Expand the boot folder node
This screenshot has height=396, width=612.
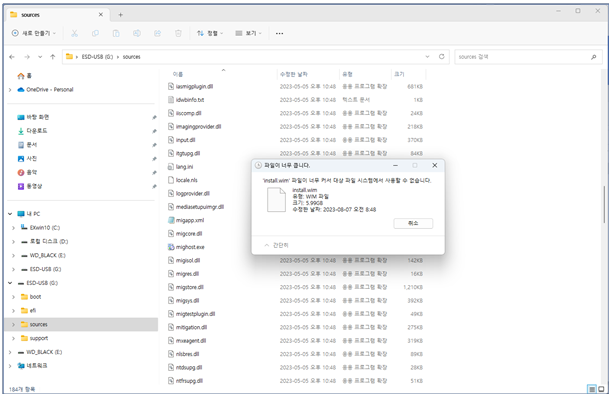(x=13, y=297)
